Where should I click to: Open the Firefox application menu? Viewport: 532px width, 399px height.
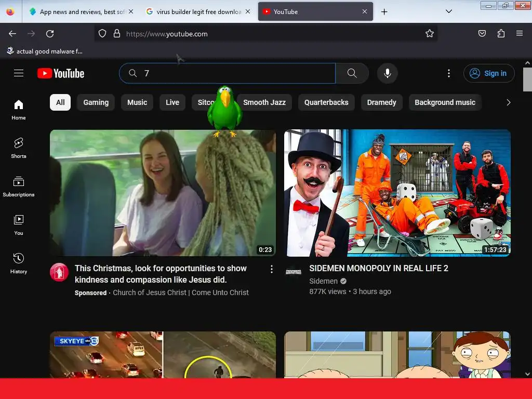tap(520, 34)
